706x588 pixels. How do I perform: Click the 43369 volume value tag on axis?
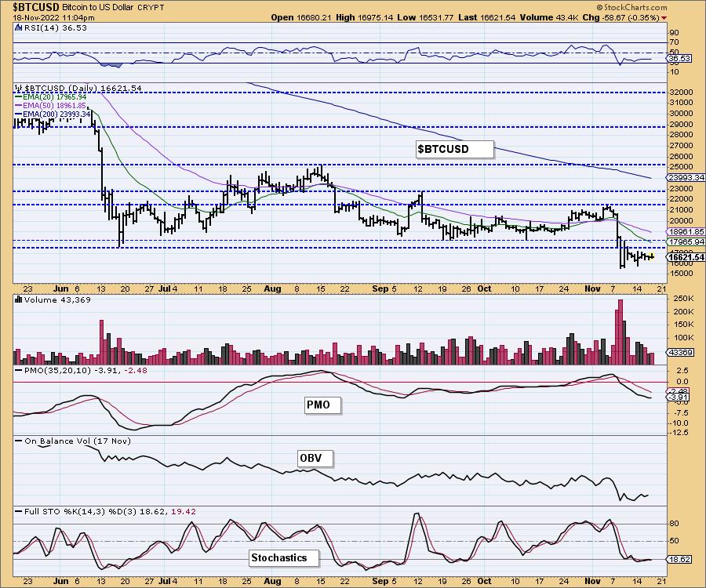(680, 352)
